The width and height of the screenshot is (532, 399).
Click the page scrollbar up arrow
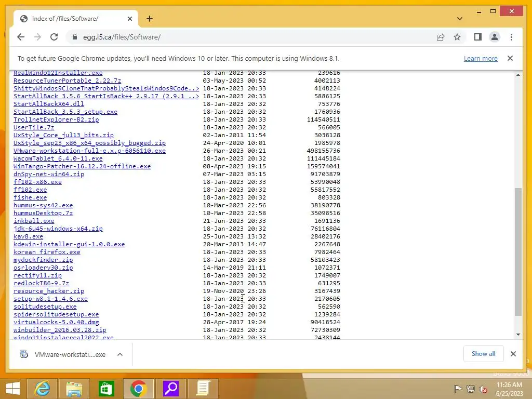(518, 75)
